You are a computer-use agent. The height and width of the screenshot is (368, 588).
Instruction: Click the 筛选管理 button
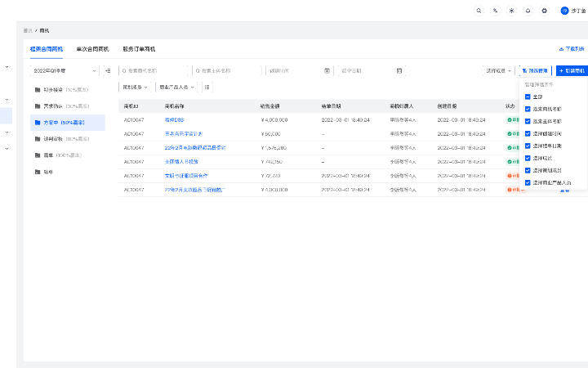coord(535,70)
